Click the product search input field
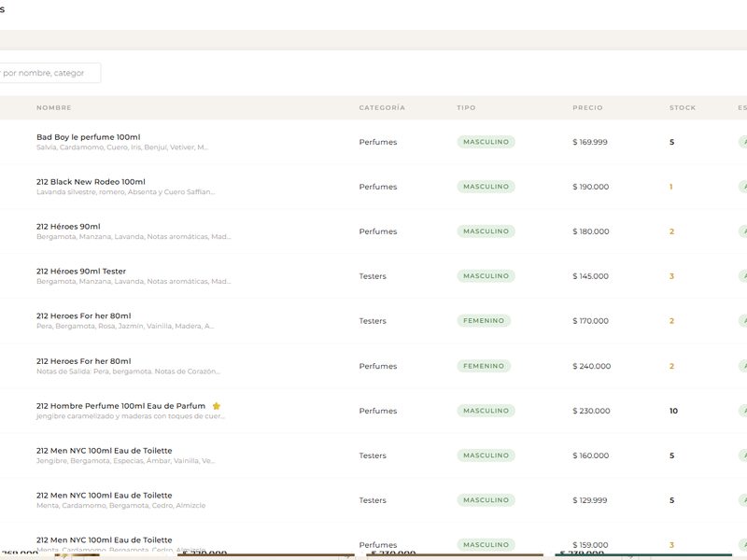747x560 pixels. tap(49, 73)
